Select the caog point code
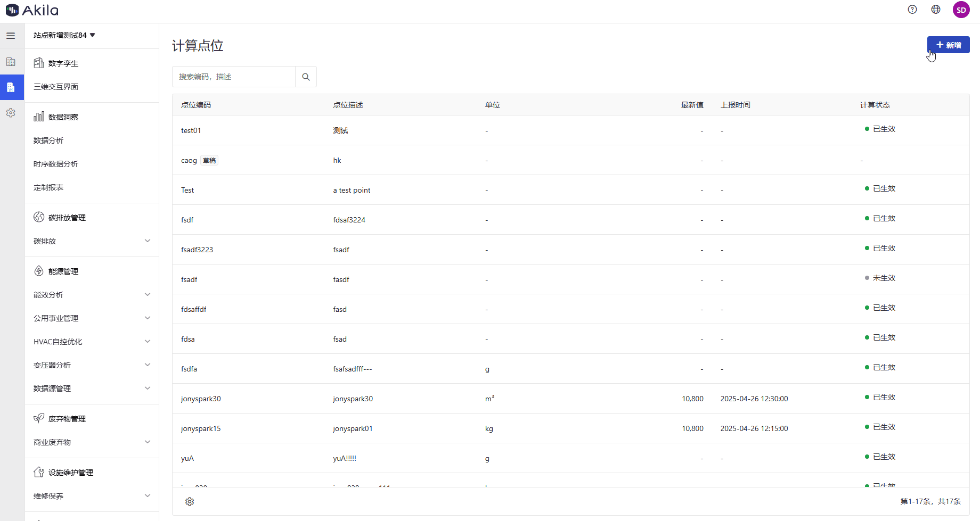Viewport: 980px width, 521px height. tap(189, 160)
